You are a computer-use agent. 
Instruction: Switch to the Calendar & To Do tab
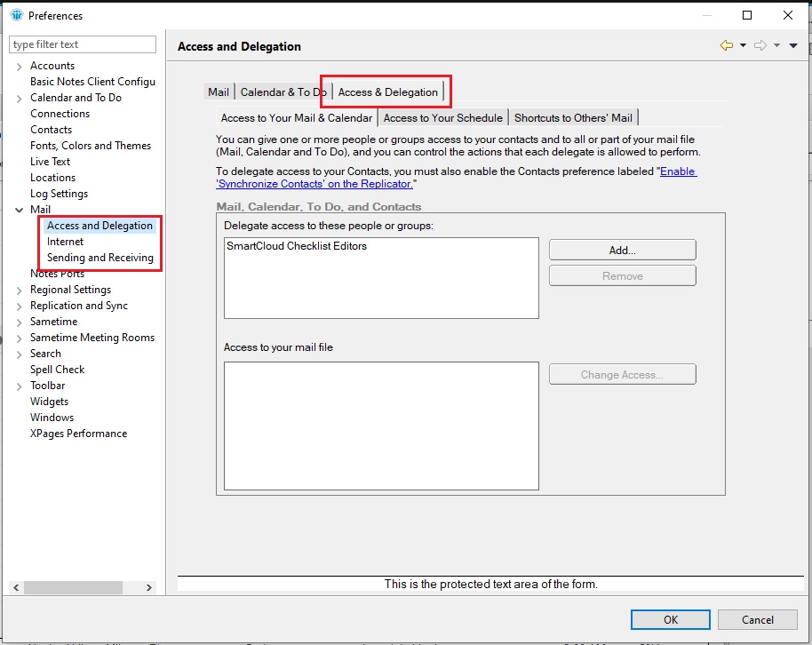(283, 92)
